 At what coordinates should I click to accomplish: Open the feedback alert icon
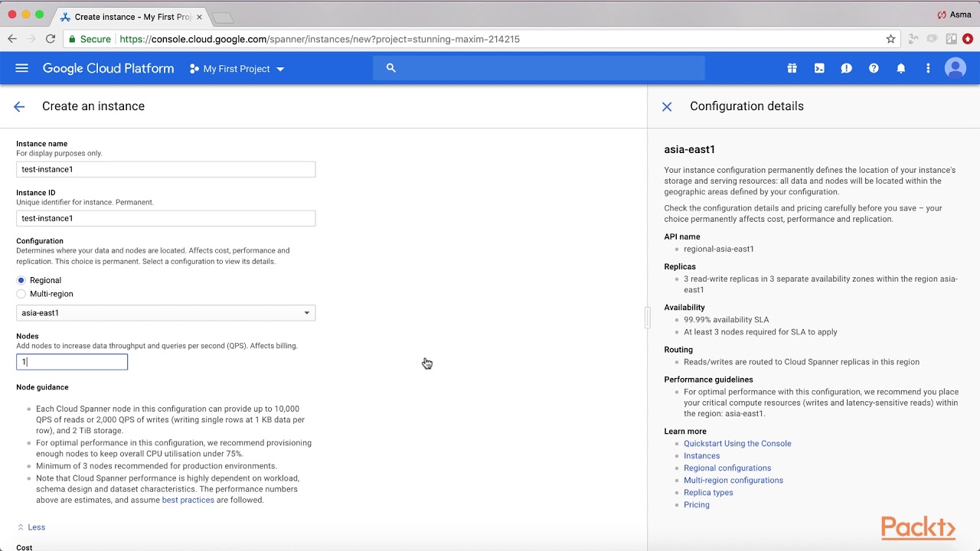(846, 68)
